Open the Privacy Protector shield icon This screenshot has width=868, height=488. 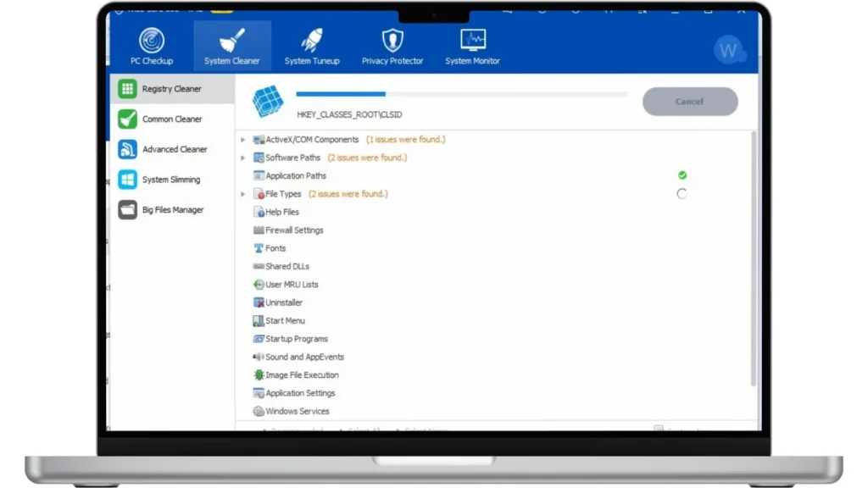click(392, 41)
